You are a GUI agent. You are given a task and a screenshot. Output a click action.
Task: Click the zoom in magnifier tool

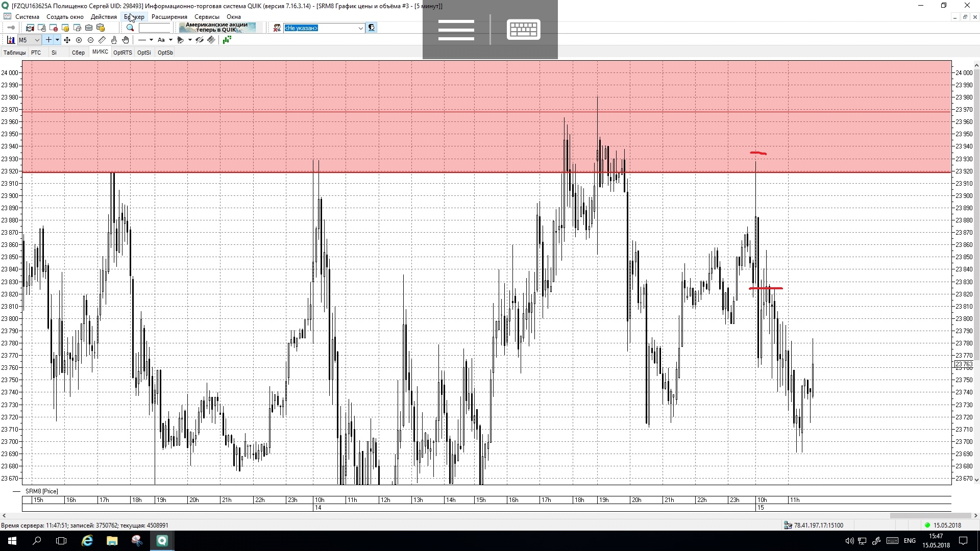(x=79, y=40)
